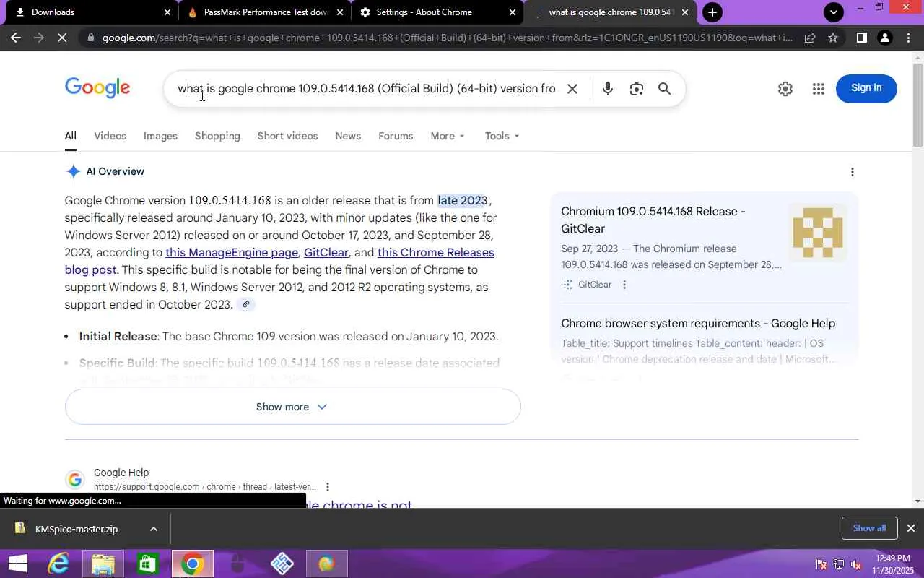The width and height of the screenshot is (924, 578).
Task: Go to Google homepage via logo
Action: 97,88
